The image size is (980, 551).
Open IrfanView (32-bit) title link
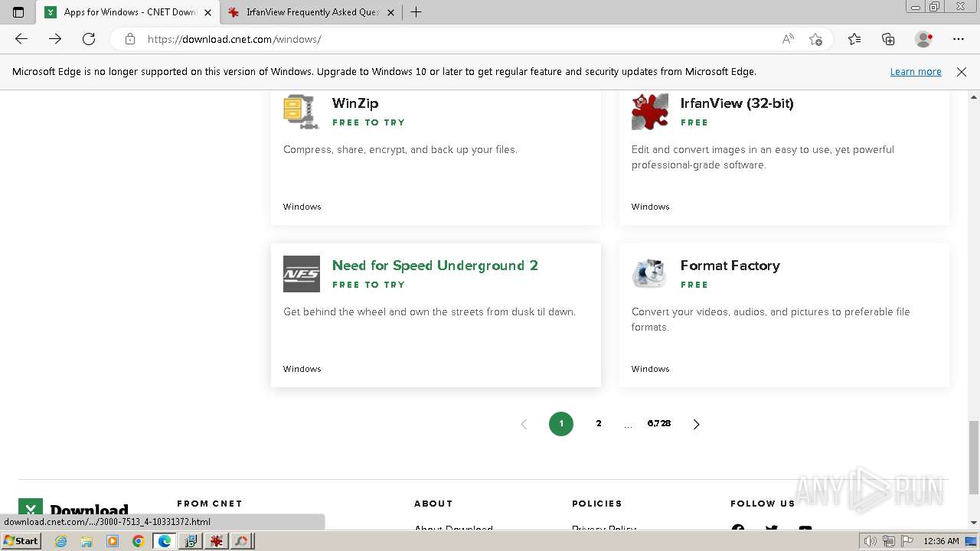point(737,103)
